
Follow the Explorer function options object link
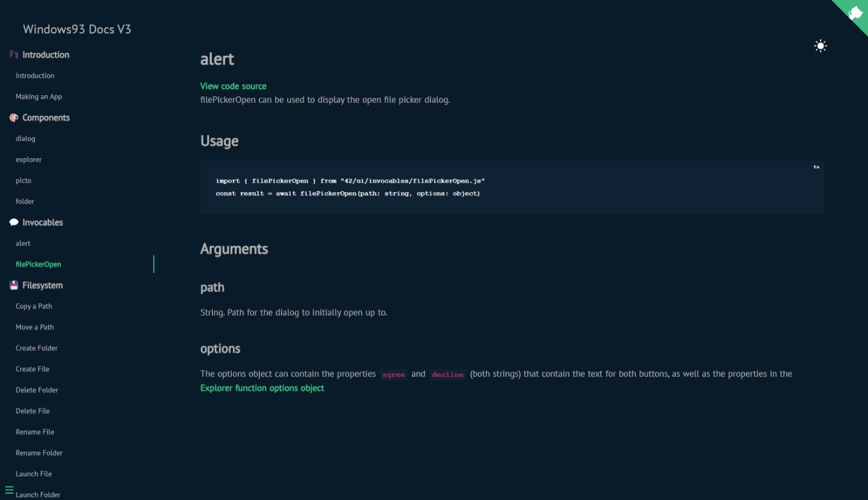point(262,388)
